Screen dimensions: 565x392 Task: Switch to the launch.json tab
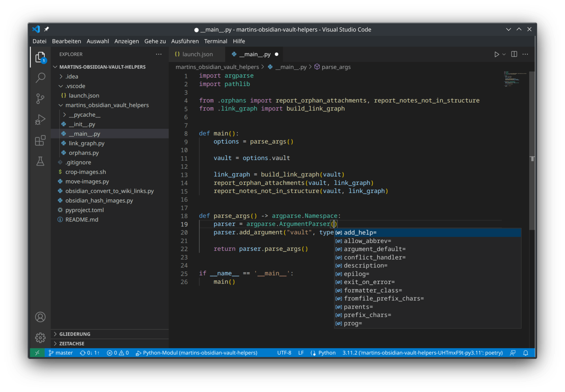198,54
